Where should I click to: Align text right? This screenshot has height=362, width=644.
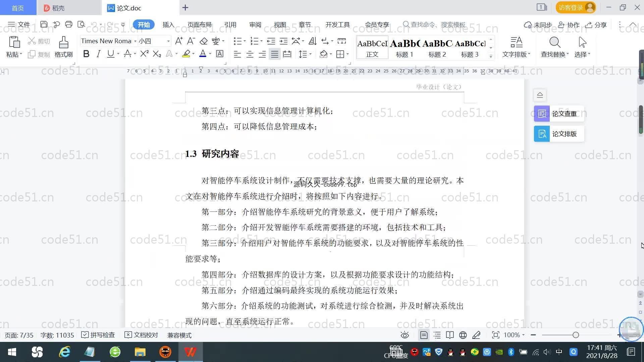click(262, 54)
